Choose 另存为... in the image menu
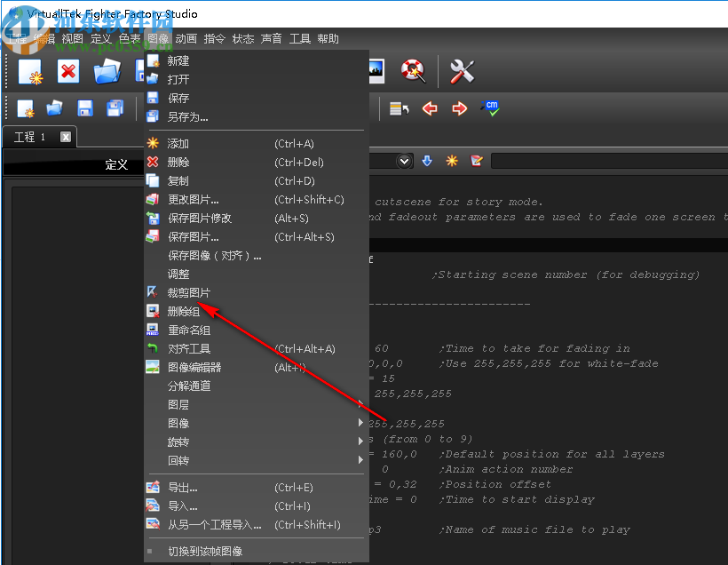 pos(257,116)
